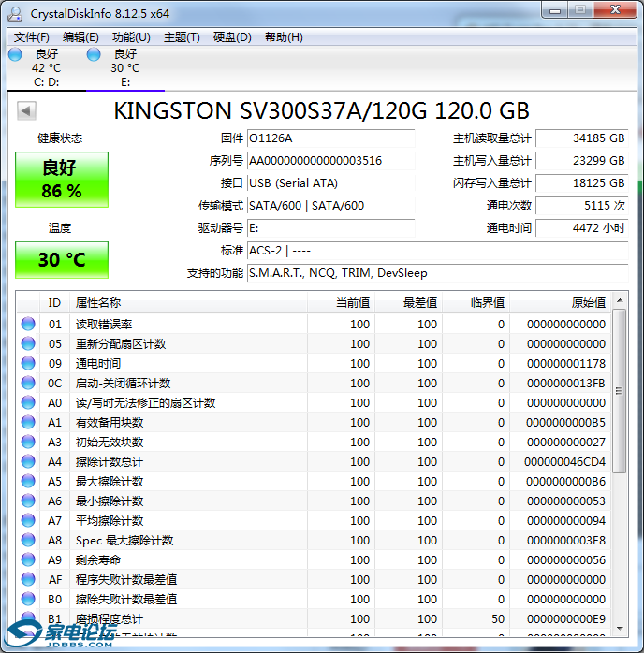The height and width of the screenshot is (653, 644).
Task: Click the 当前值 column header
Action: (341, 303)
